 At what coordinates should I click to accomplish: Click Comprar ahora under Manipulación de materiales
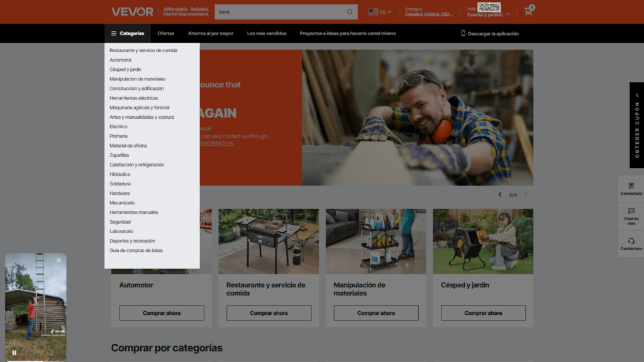(x=376, y=313)
